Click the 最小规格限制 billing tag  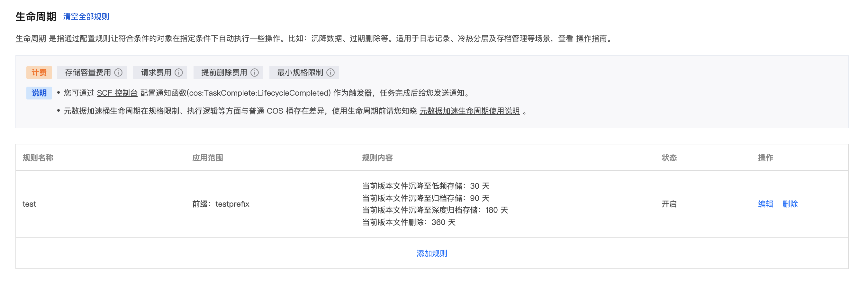point(300,72)
